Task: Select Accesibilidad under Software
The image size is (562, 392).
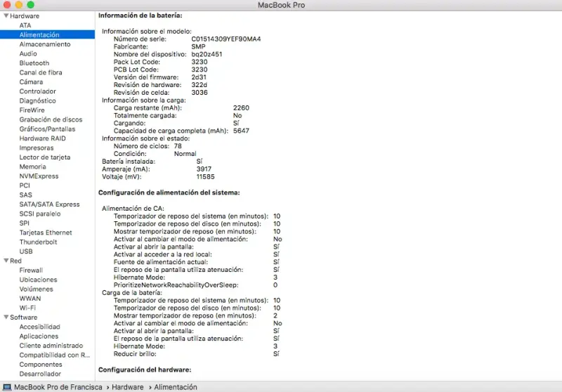Action: 40,327
